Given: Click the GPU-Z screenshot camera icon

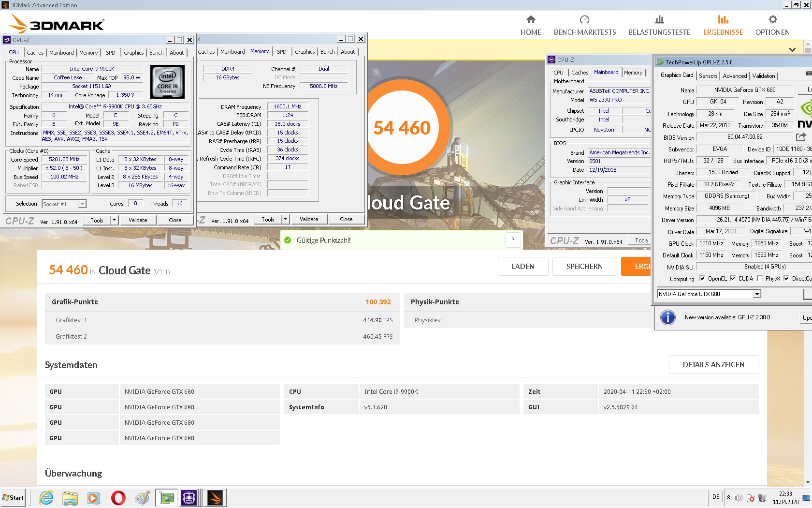Looking at the screenshot, I should point(808,73).
